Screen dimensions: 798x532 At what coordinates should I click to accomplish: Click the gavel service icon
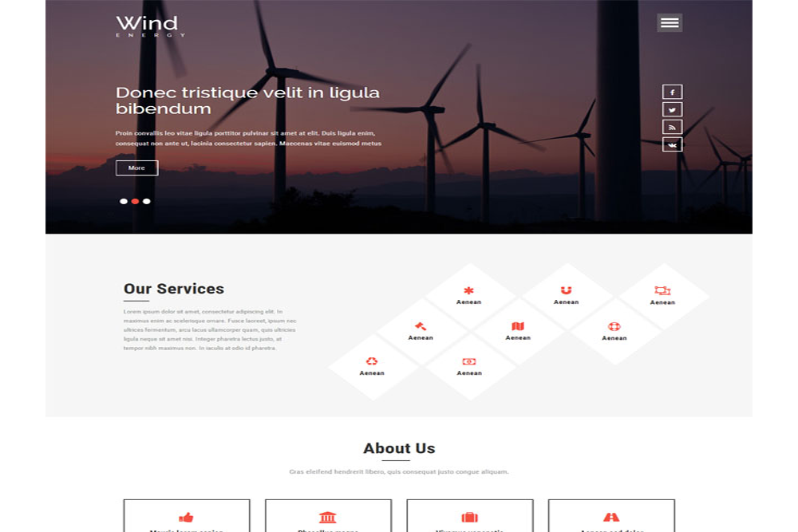(x=421, y=326)
